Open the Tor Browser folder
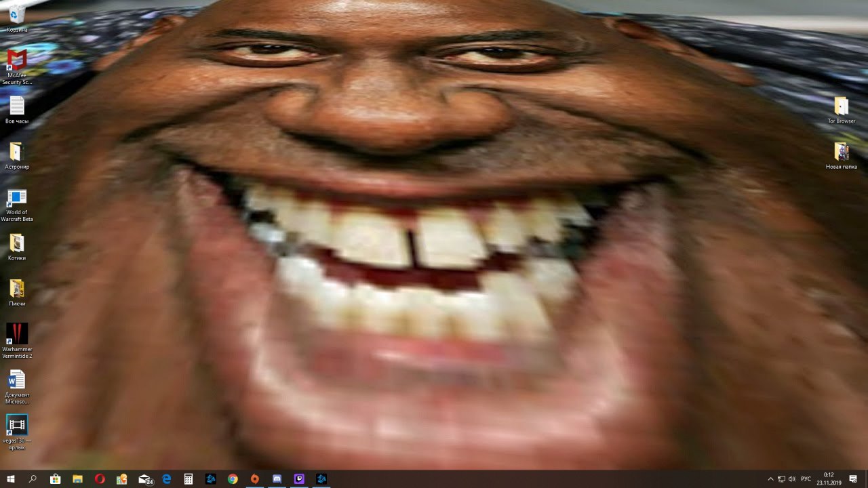This screenshot has width=868, height=488. pos(842,110)
